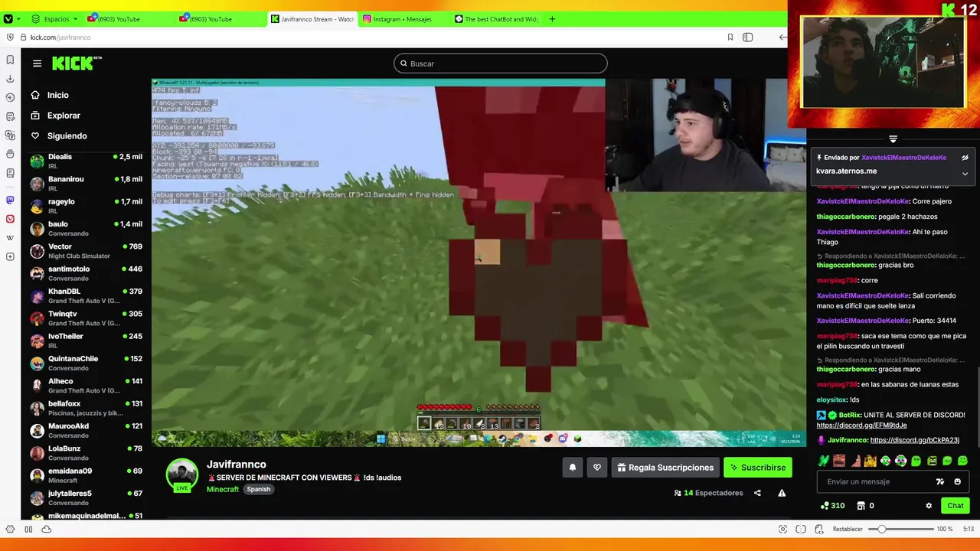Click the tracker shield icon in address bar
Screen dimensions: 980x551
[10, 37]
